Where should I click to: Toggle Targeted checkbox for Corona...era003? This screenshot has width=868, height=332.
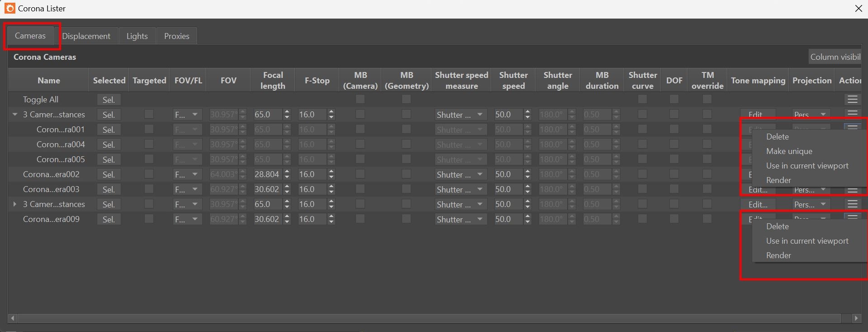149,189
